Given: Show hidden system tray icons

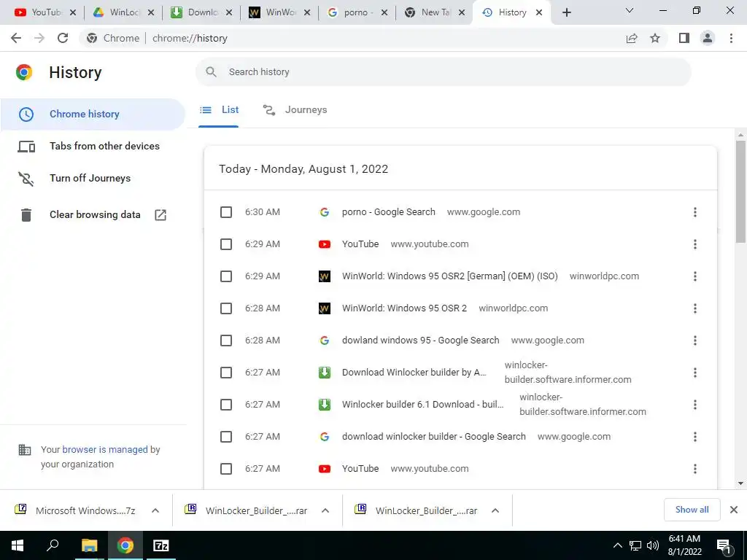Looking at the screenshot, I should point(617,545).
